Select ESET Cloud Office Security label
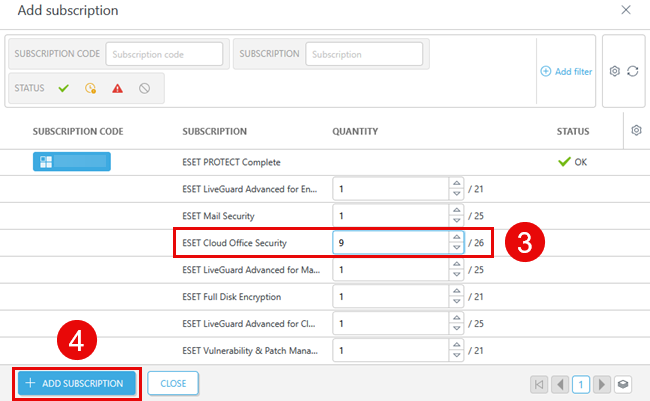This screenshot has height=401, width=650. pos(234,243)
